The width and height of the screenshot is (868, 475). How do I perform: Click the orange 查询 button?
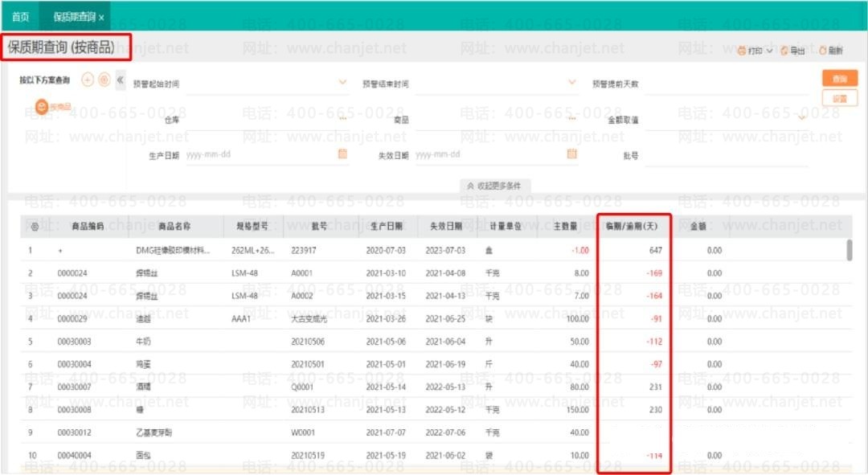[839, 79]
